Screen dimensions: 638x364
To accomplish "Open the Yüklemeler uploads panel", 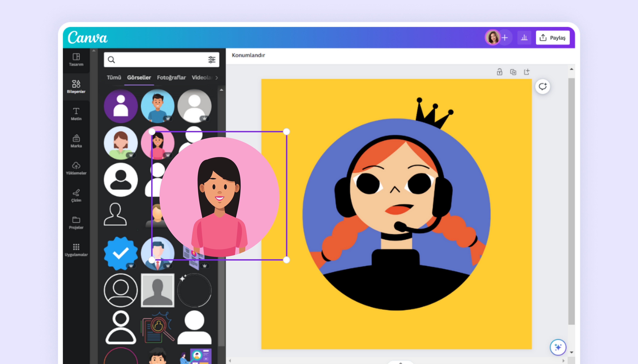I will coord(76,168).
